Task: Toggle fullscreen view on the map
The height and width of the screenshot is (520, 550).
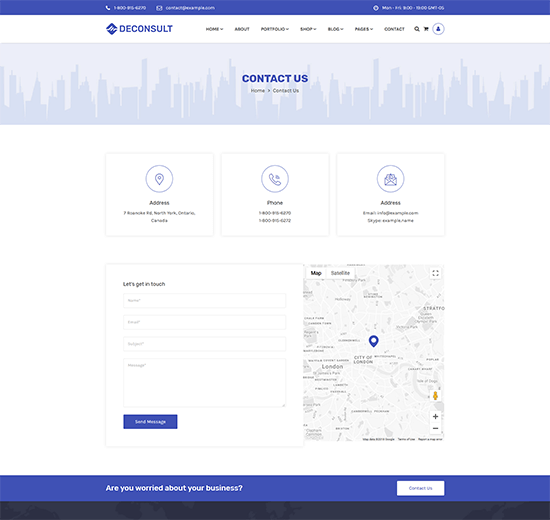Action: 435,273
